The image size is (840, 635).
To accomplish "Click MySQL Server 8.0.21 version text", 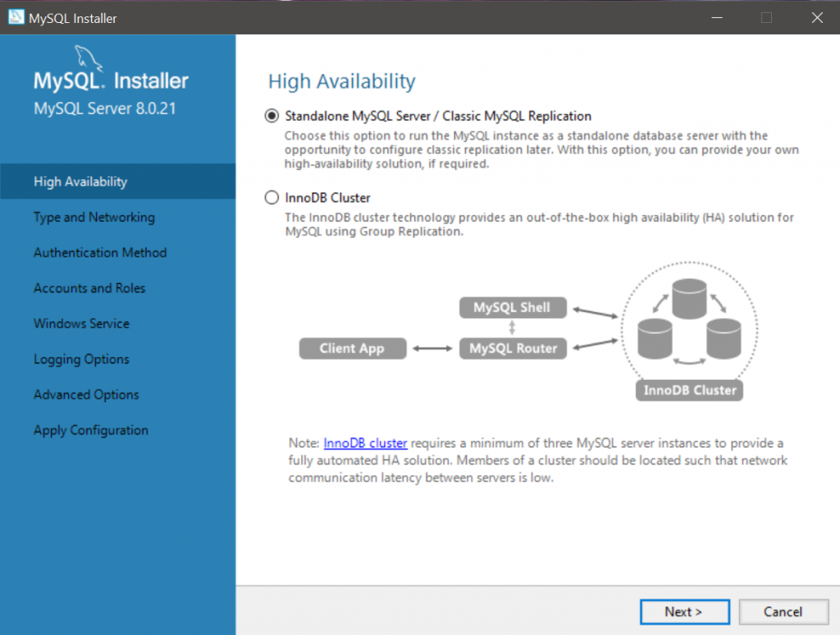I will (x=105, y=108).
